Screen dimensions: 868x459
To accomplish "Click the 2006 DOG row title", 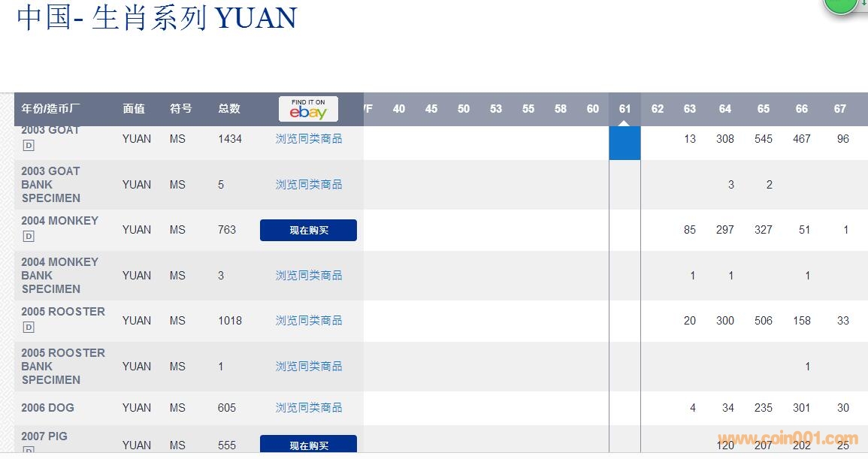I will [x=47, y=408].
